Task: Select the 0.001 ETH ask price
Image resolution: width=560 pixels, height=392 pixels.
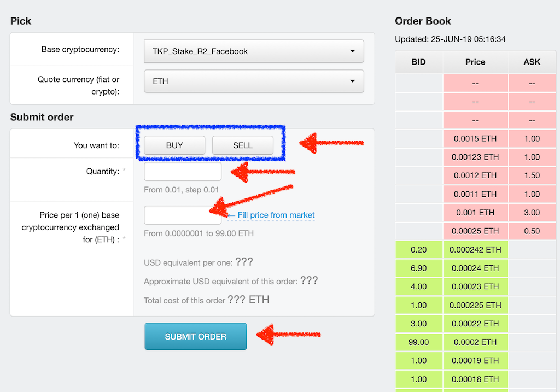Action: point(475,212)
